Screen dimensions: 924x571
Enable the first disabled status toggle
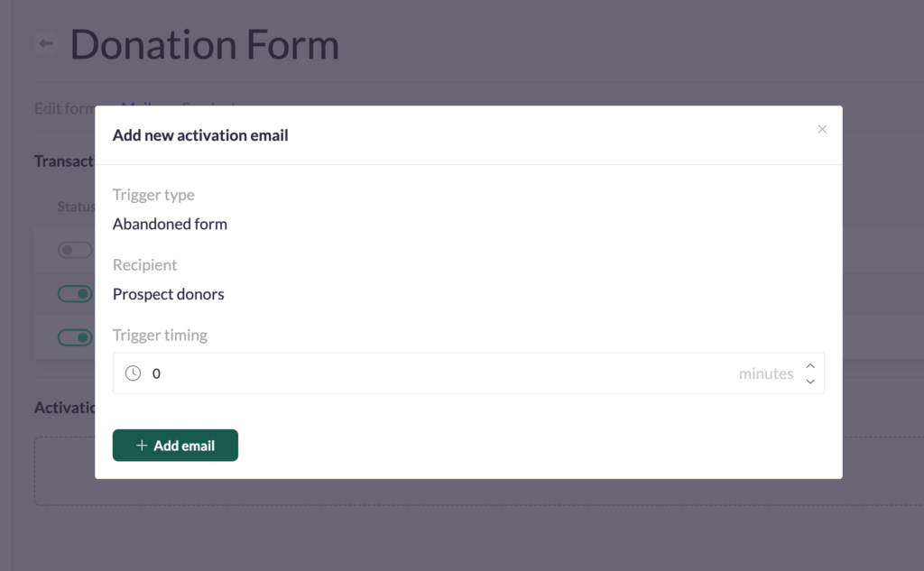tap(76, 251)
